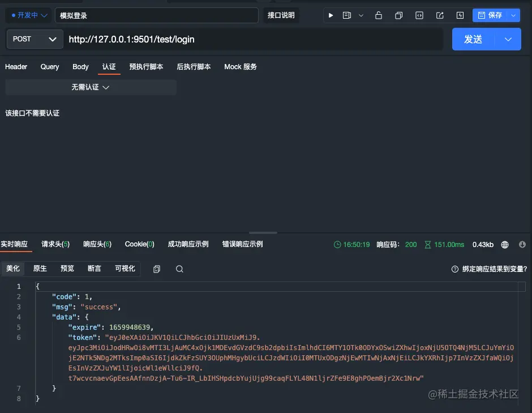Open the 成功响应示例 tab
The image size is (532, 413).
[188, 244]
